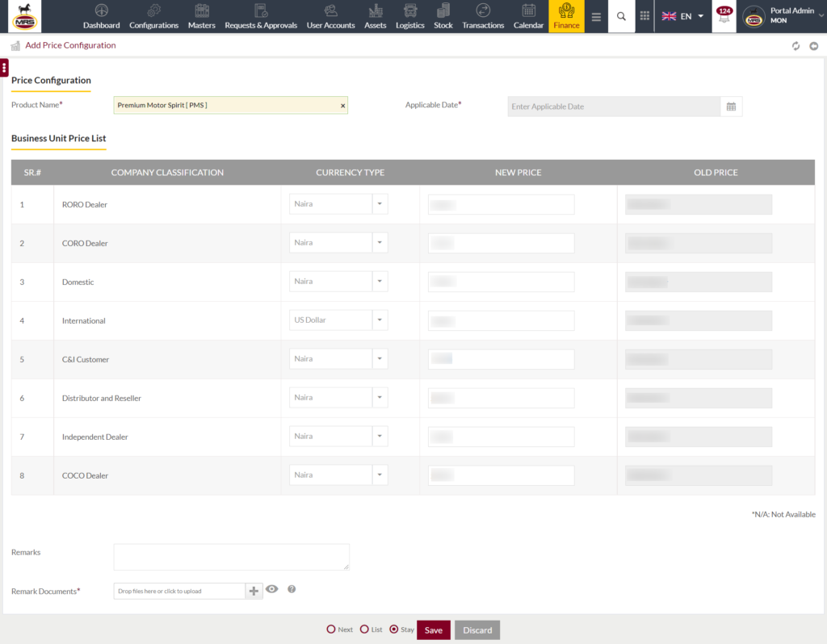Image resolution: width=827 pixels, height=644 pixels.
Task: Click New Price field for International
Action: tap(501, 321)
